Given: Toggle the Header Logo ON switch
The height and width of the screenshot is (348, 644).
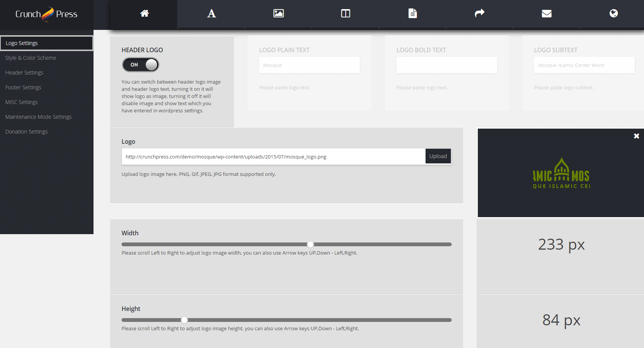Looking at the screenshot, I should tap(140, 65).
